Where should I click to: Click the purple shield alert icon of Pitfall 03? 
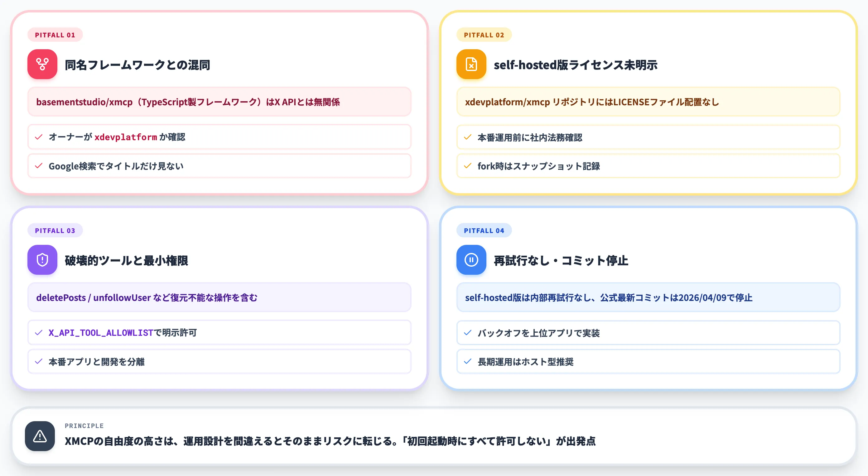(42, 260)
